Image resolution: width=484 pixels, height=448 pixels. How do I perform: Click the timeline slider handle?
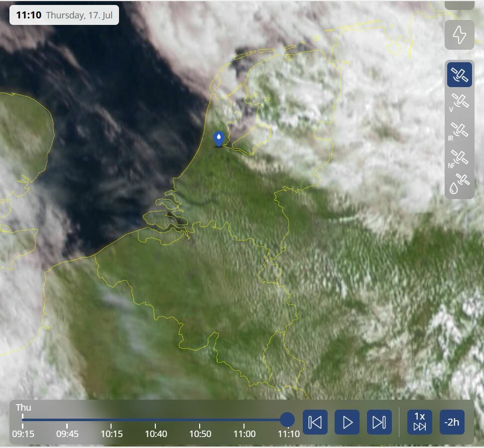coord(287,420)
